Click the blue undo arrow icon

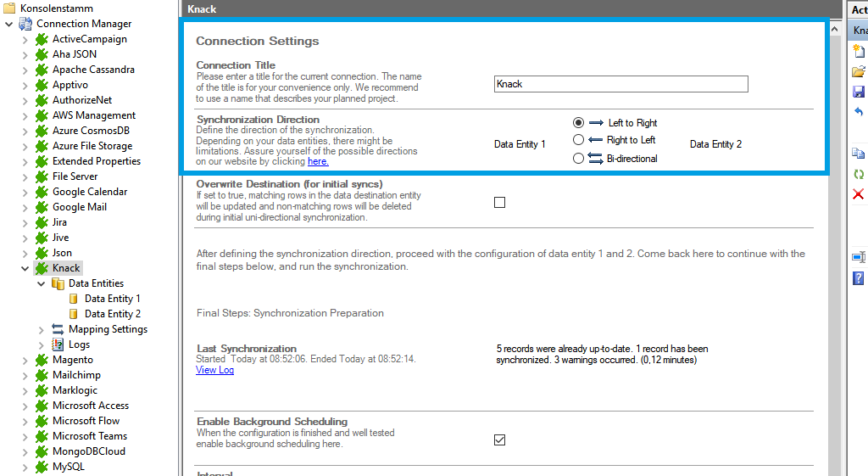click(x=858, y=112)
